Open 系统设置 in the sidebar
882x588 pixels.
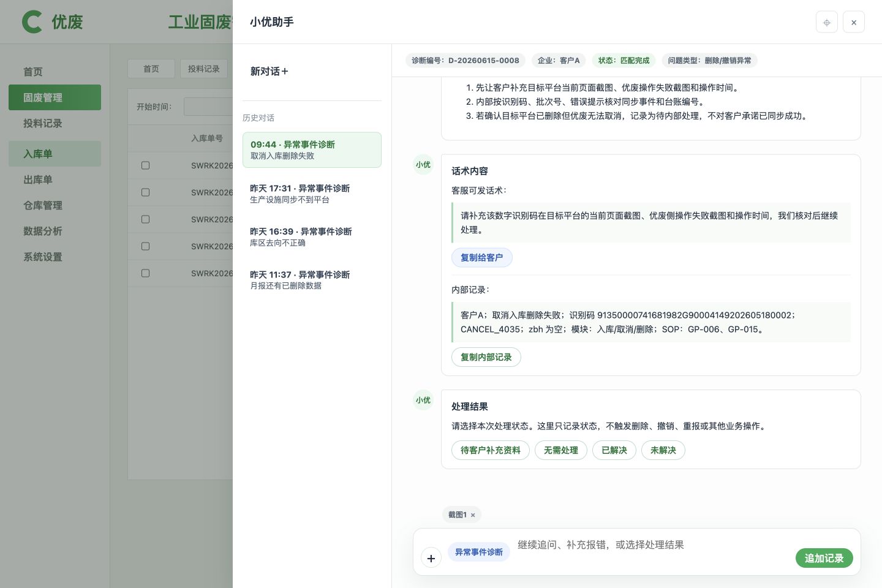click(x=55, y=257)
